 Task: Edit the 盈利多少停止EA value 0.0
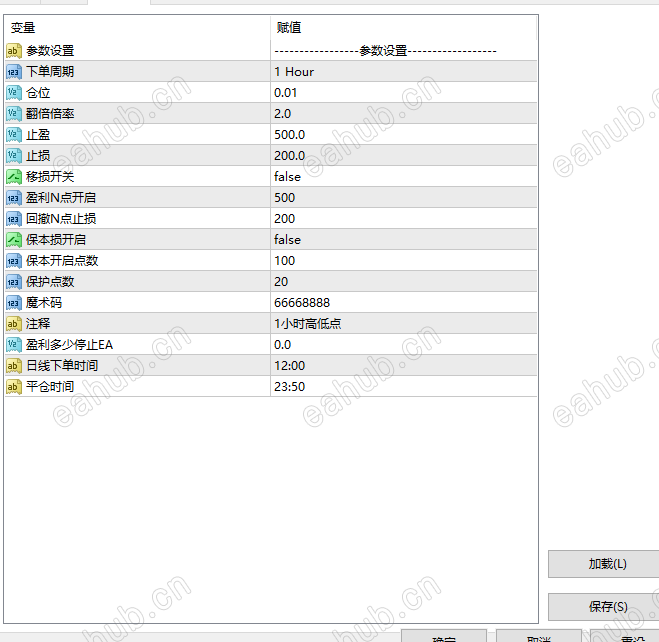pos(403,345)
